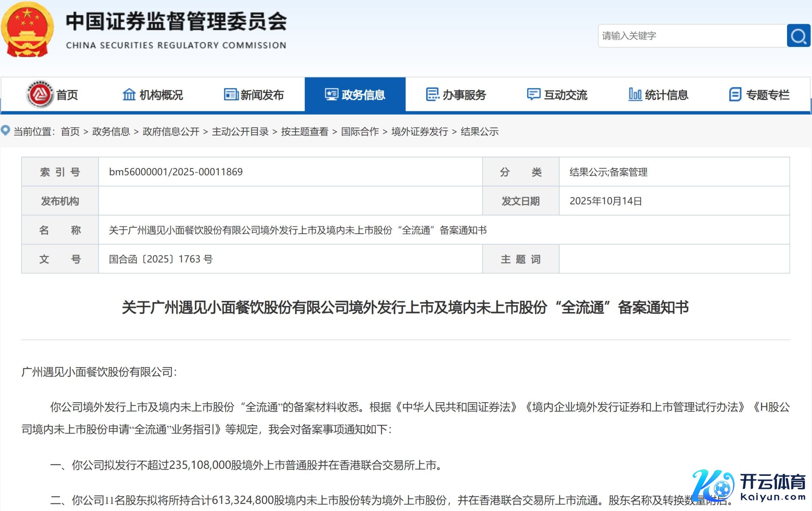
Task: Open 主动公开目录 breadcrumb link
Action: (240, 132)
